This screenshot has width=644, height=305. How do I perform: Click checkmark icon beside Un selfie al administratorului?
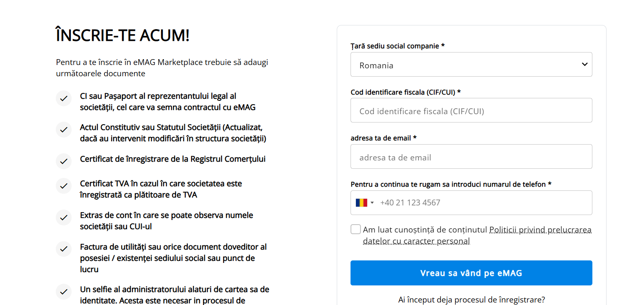point(64,292)
